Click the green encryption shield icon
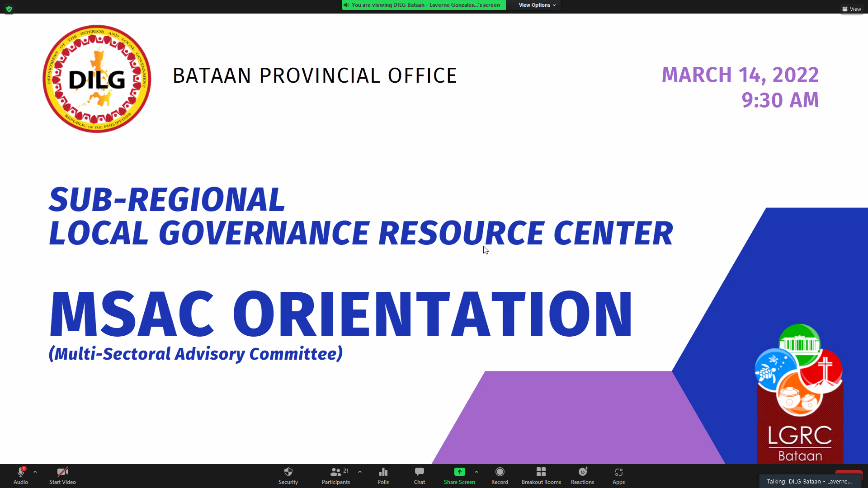The width and height of the screenshot is (868, 488). pyautogui.click(x=9, y=9)
